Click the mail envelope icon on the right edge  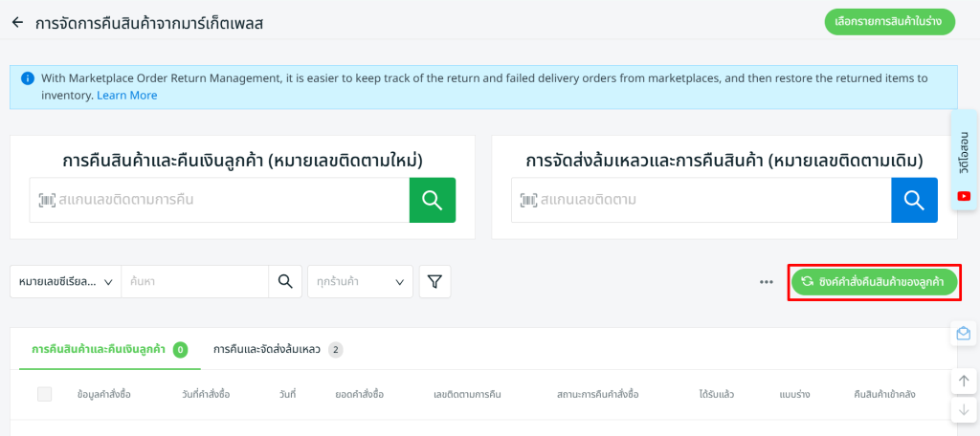point(963,334)
